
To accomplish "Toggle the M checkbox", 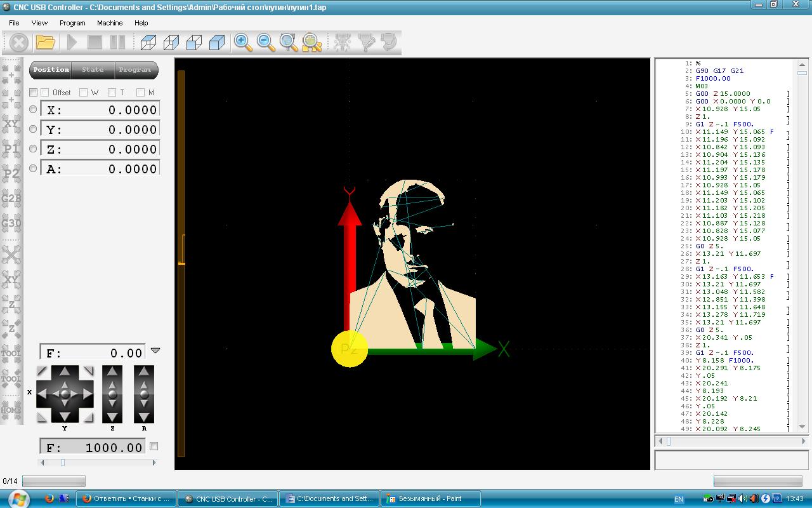I will (140, 93).
